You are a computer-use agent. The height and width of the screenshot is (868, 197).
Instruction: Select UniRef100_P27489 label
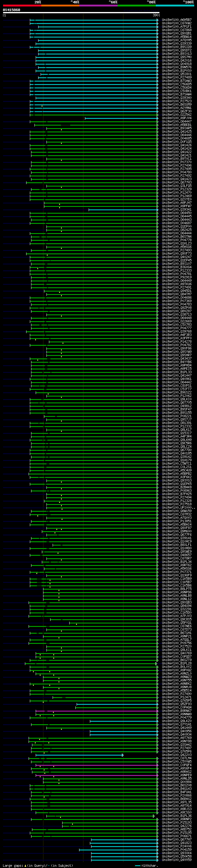177,77
